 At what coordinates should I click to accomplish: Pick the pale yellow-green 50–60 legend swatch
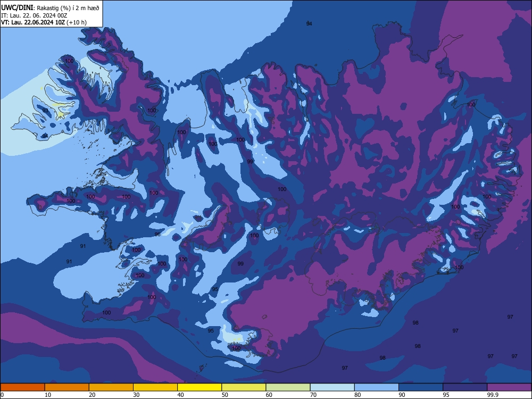pyautogui.click(x=244, y=387)
